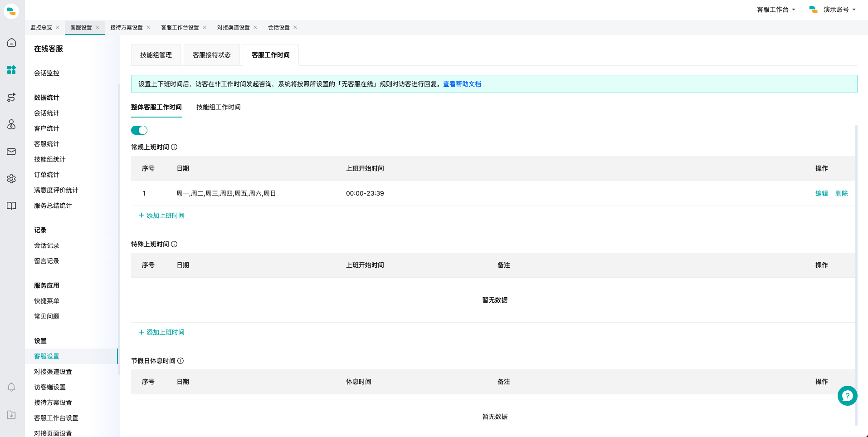Switch to 接待方案设置 page tab

click(127, 27)
